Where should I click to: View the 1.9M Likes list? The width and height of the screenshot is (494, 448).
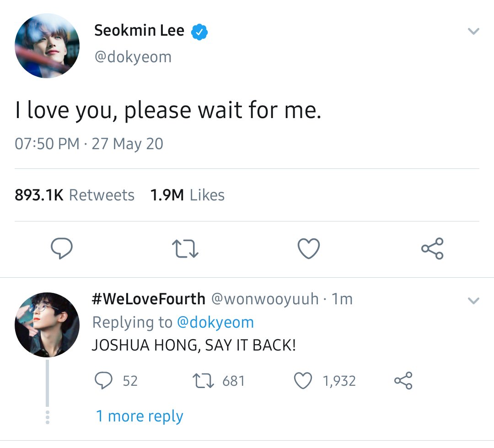188,195
